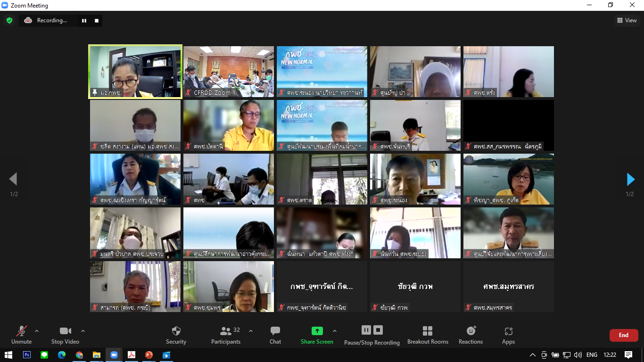Select the สพช.ปัตตานี video tile
644x362 pixels.
pyautogui.click(x=229, y=125)
